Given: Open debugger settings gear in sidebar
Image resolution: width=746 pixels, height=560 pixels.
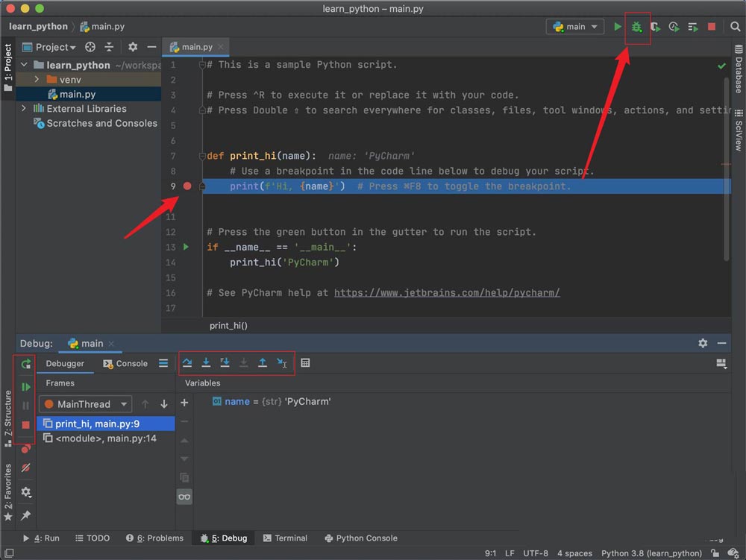Looking at the screenshot, I should 25,492.
